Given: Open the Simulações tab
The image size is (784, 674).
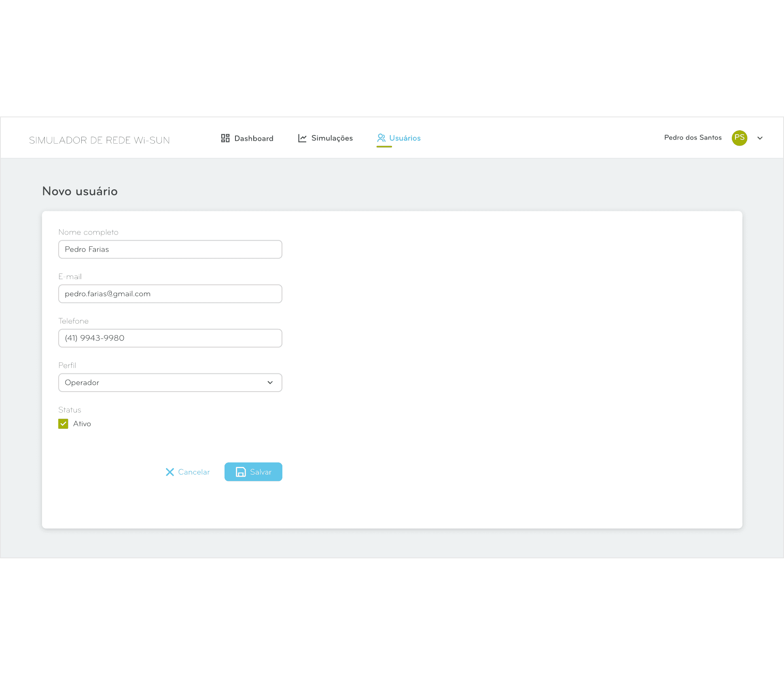Looking at the screenshot, I should (332, 138).
